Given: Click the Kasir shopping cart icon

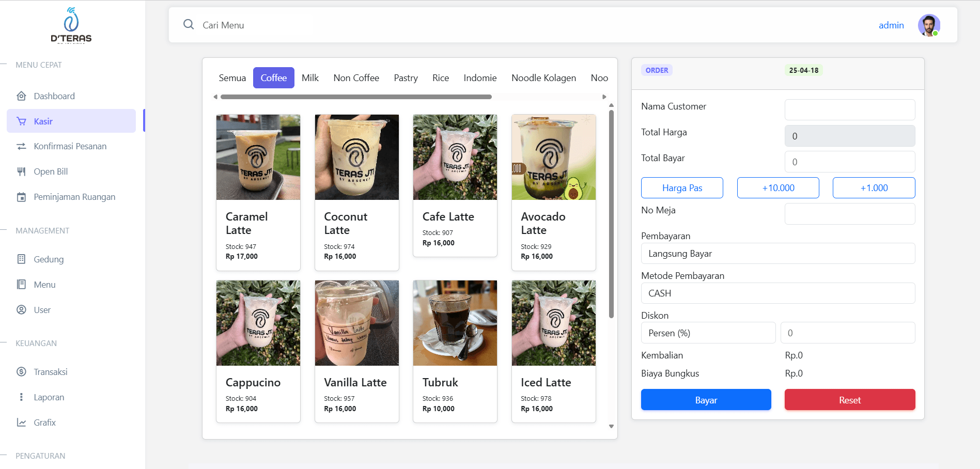Looking at the screenshot, I should point(21,121).
